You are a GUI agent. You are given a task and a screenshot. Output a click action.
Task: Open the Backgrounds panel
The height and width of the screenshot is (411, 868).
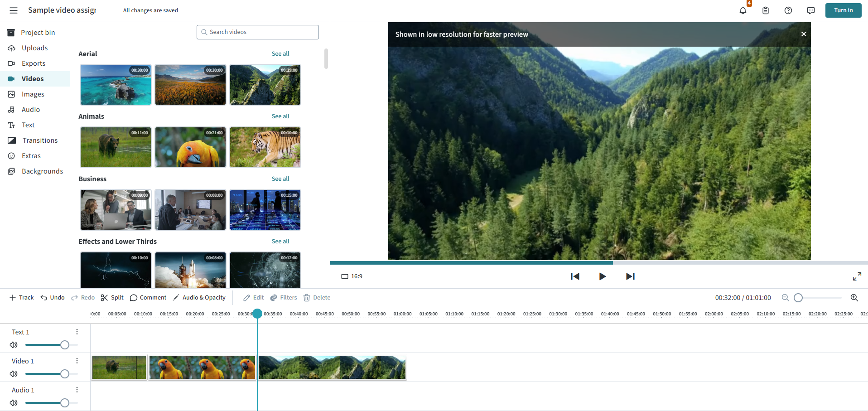(35, 171)
